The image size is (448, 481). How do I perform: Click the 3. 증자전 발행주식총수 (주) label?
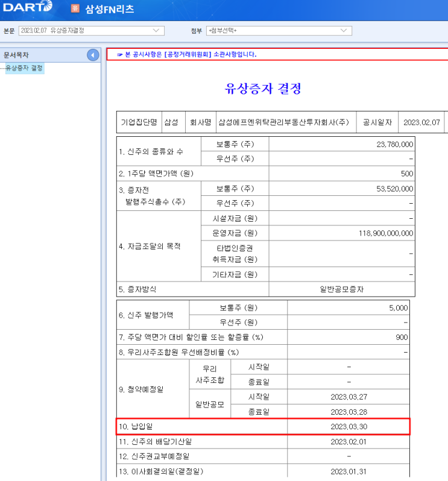pos(152,196)
